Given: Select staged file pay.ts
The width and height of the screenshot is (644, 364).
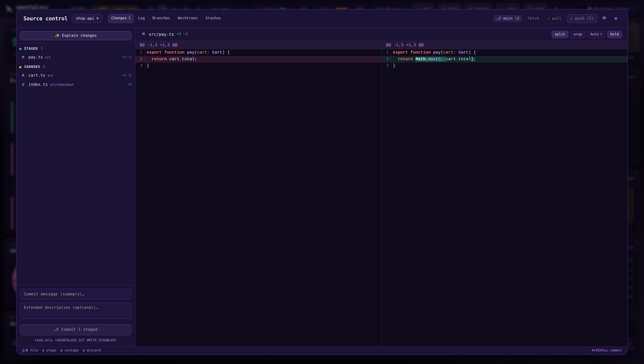Looking at the screenshot, I should point(76,57).
